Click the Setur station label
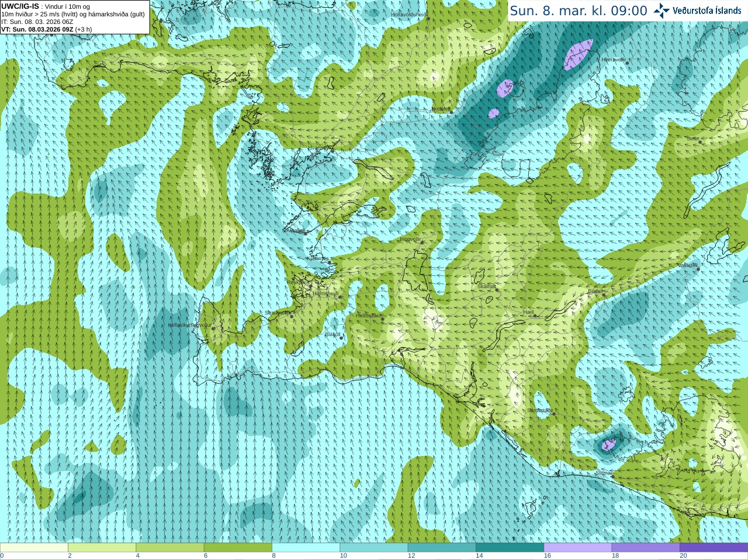 click(693, 139)
